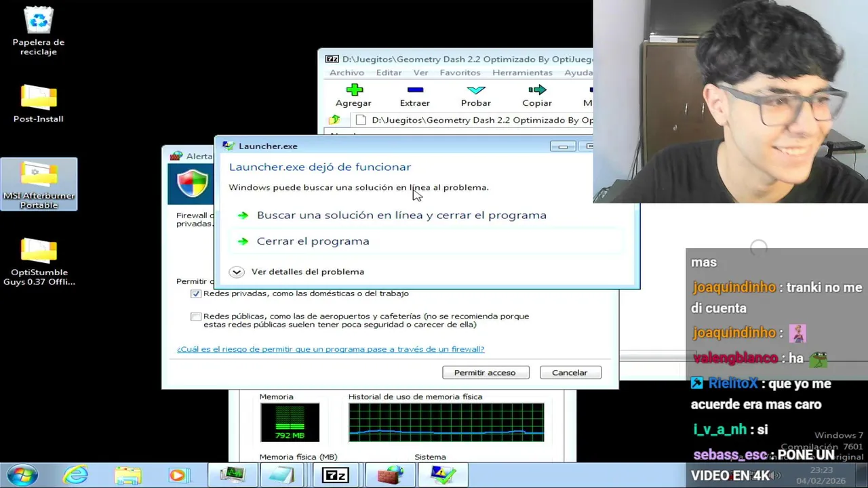This screenshot has width=868, height=488.
Task: Click Cancelar in firewall alert
Action: pyautogui.click(x=570, y=372)
